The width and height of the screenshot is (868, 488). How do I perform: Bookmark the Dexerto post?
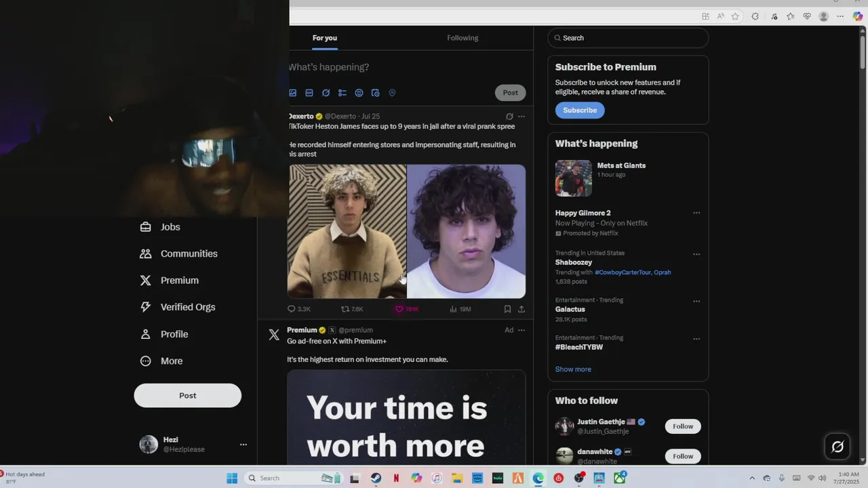tap(507, 309)
